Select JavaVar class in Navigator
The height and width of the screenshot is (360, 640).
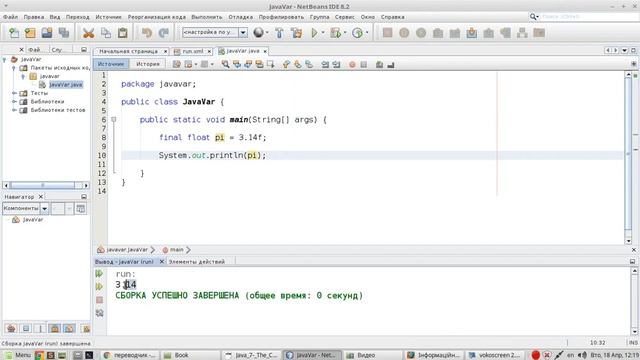click(33, 220)
